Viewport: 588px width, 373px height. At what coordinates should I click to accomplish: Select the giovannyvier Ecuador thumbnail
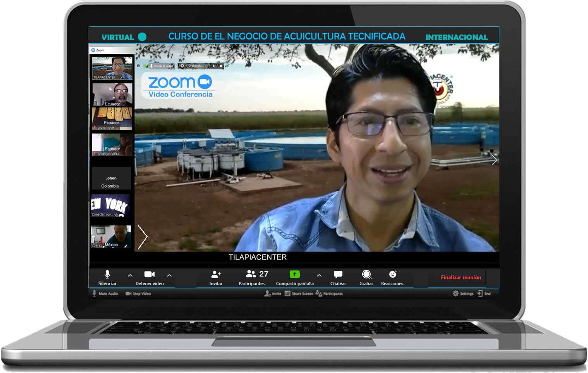click(x=112, y=119)
